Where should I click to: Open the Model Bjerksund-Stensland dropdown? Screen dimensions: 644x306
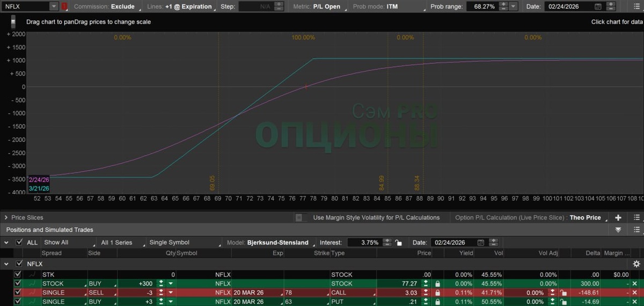click(270, 243)
